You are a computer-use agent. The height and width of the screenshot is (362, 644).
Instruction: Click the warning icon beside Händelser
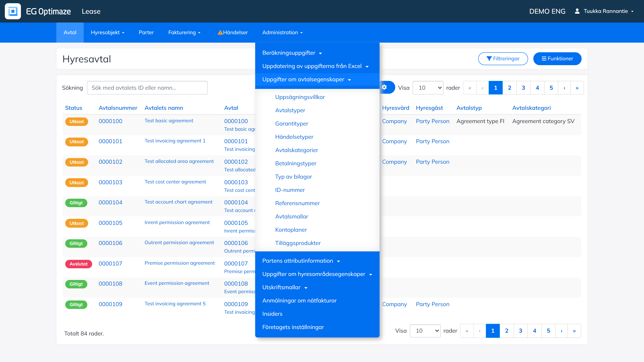click(220, 32)
